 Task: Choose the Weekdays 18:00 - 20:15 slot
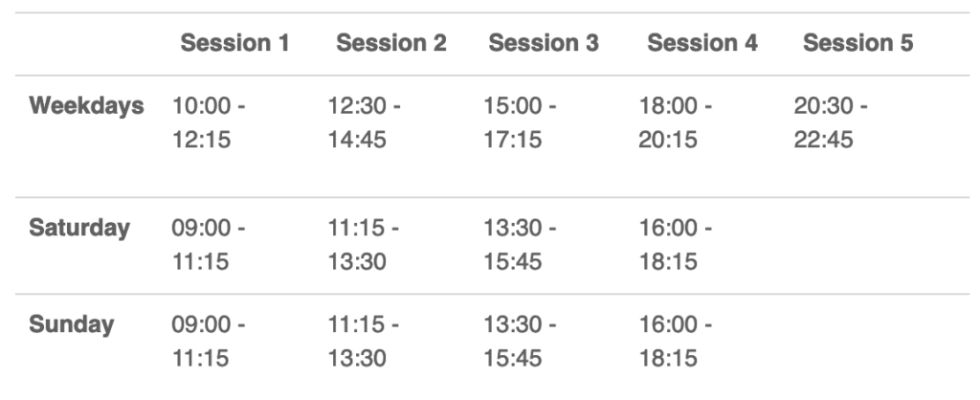(675, 122)
